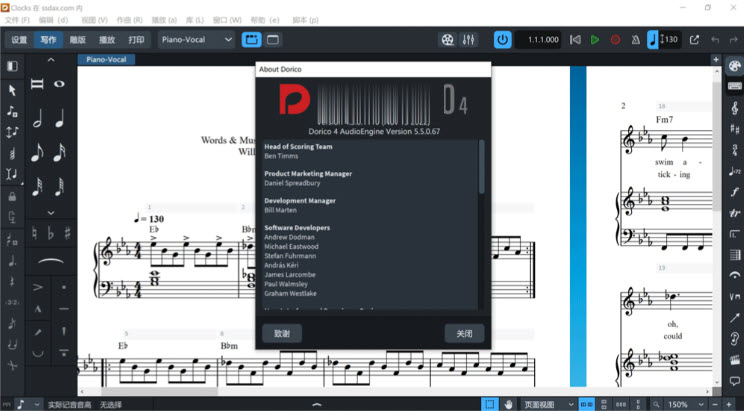Open the video window film icon
The width and height of the screenshot is (744, 411).
pos(447,40)
